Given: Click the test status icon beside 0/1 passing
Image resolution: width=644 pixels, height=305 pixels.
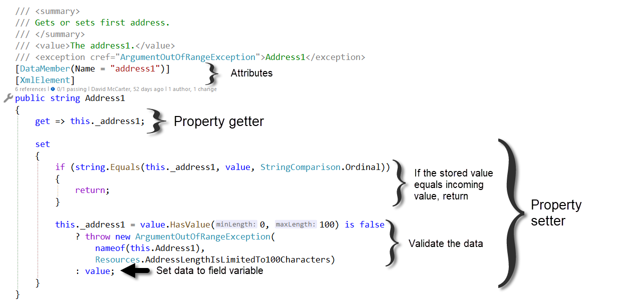Looking at the screenshot, I should 53,89.
